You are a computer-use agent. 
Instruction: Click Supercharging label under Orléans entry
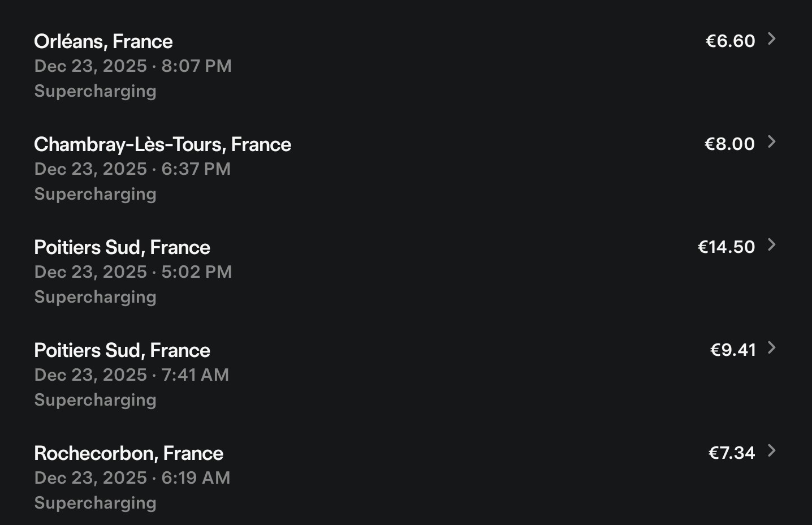pyautogui.click(x=95, y=91)
